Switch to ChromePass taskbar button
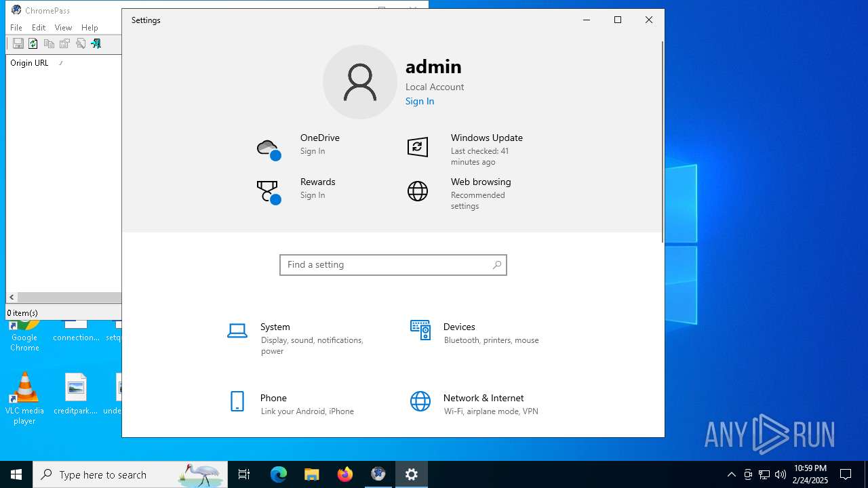 (x=378, y=474)
